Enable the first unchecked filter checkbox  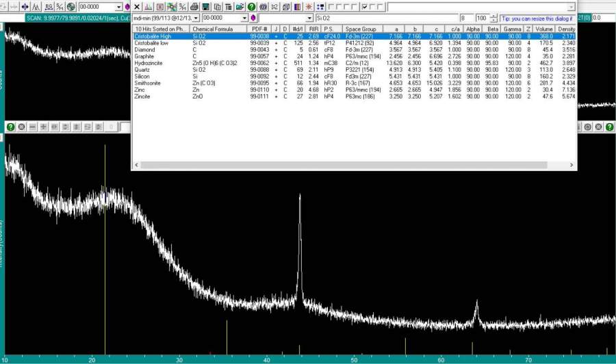click(x=331, y=7)
